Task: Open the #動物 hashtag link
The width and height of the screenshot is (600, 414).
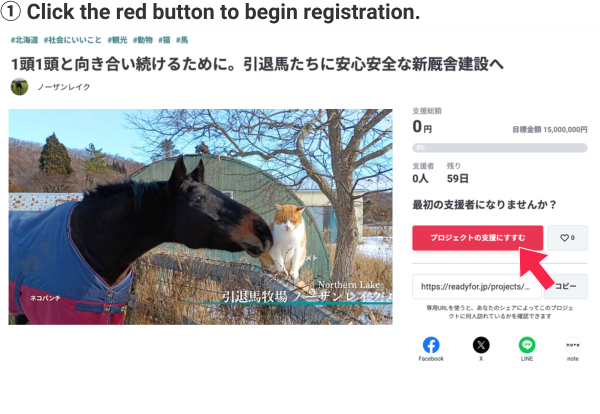Action: click(x=143, y=40)
